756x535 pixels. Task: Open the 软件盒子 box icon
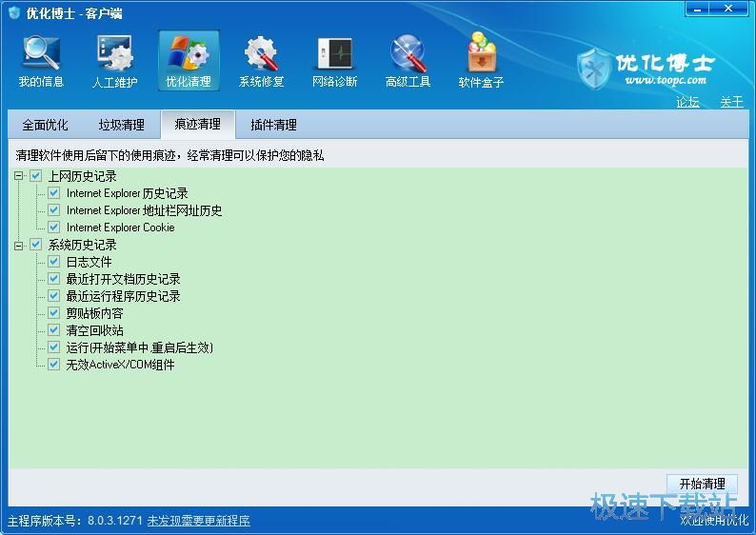[x=481, y=52]
